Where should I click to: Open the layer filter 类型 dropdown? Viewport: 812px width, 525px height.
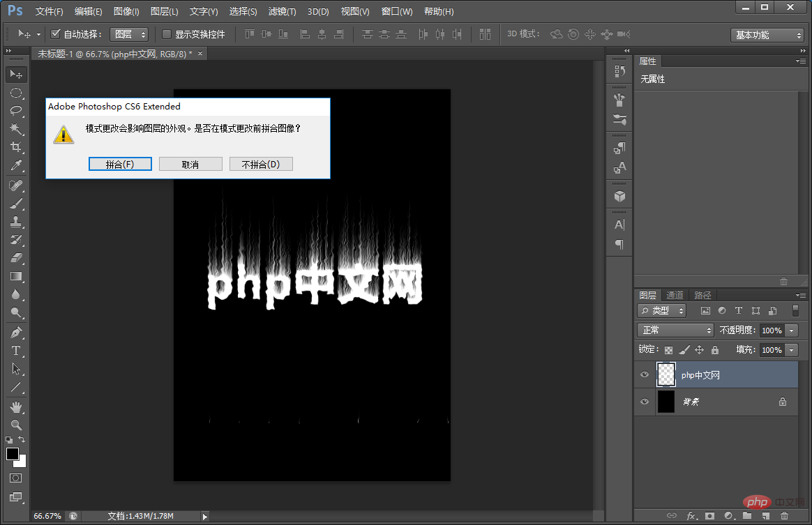point(662,311)
